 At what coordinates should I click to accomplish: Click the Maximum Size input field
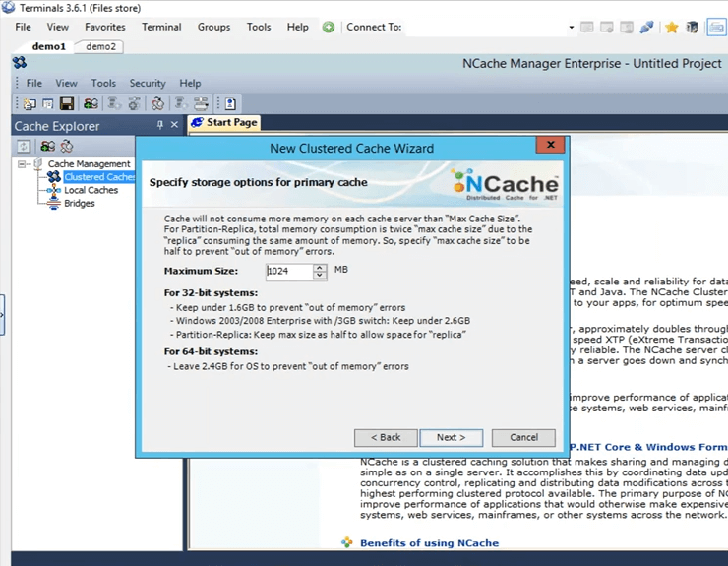[289, 272]
